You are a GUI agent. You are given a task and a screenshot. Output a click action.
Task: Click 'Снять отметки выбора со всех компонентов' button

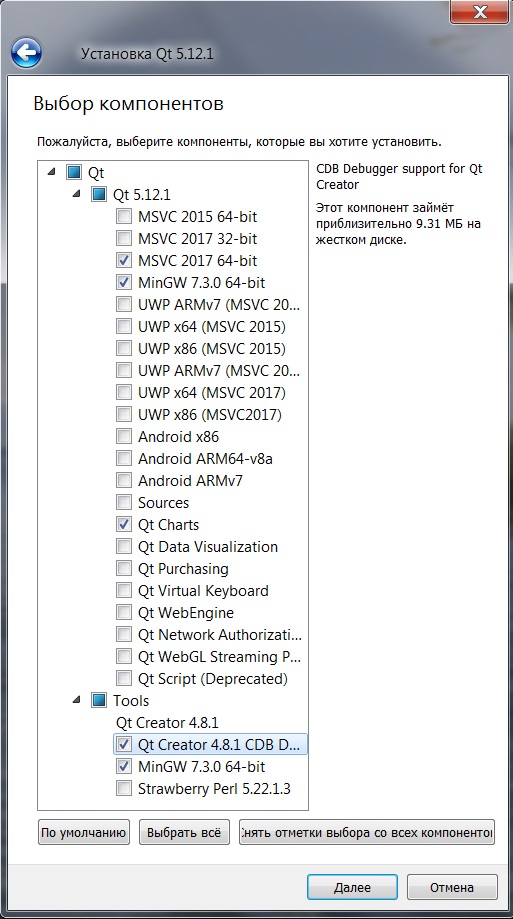(367, 832)
